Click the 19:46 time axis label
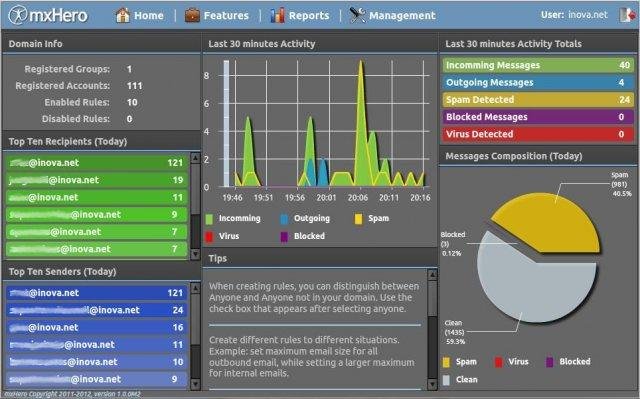Screen dimensions: 640x399 click(x=232, y=198)
